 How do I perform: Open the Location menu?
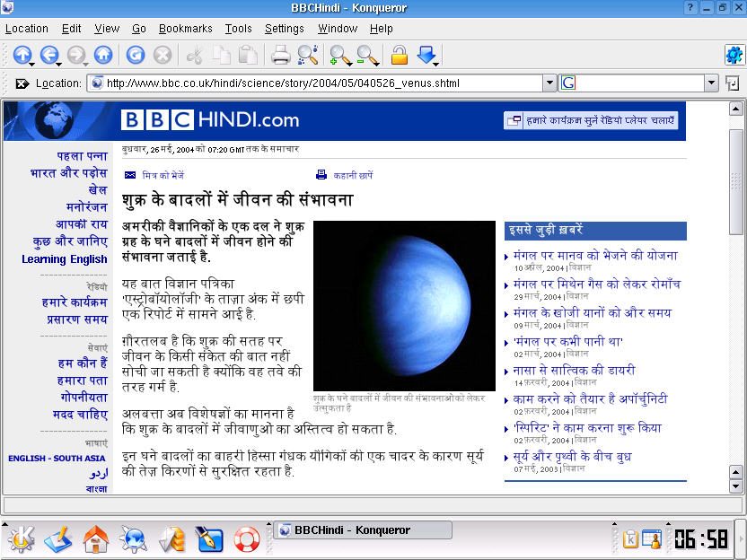[27, 29]
